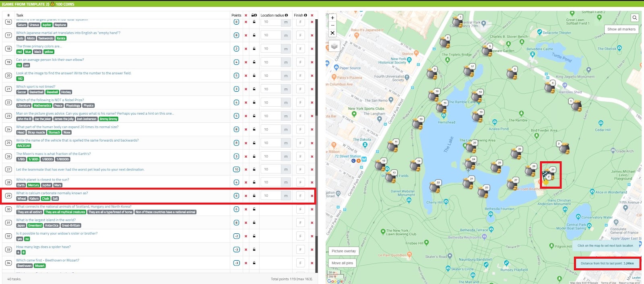Click the red X after Finish box in task 34 row
The image size is (644, 284).
point(312,263)
